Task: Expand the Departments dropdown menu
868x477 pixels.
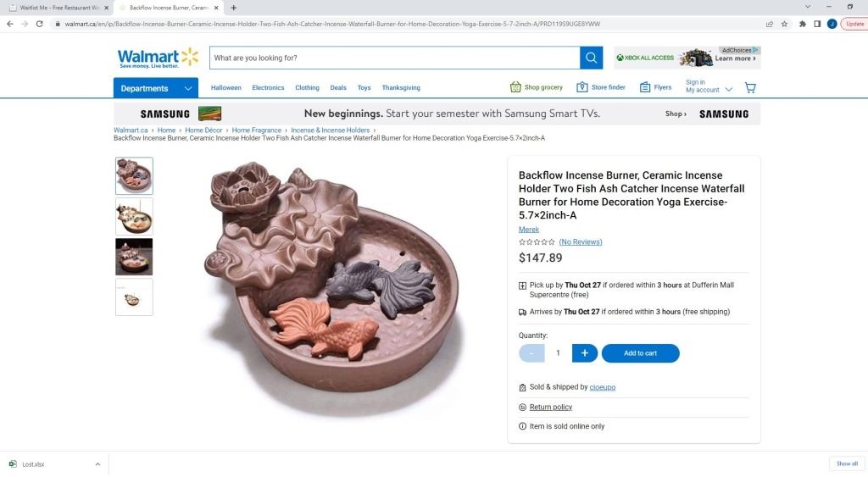Action: [x=155, y=88]
